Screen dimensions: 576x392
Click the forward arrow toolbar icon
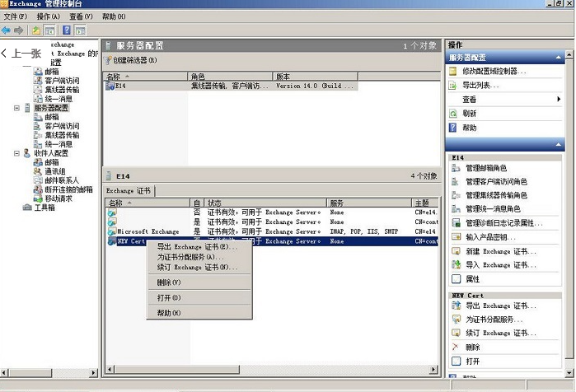(x=18, y=30)
